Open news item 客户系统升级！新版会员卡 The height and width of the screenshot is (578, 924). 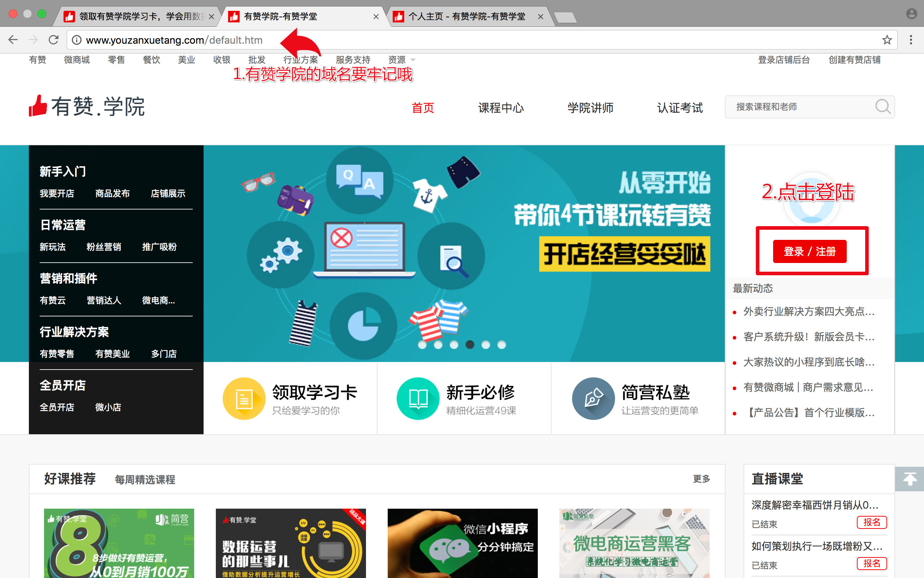pos(809,337)
